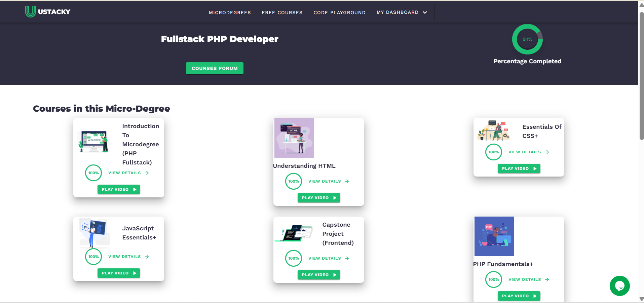
Task: Open the green chat bubble widget
Action: tap(619, 286)
